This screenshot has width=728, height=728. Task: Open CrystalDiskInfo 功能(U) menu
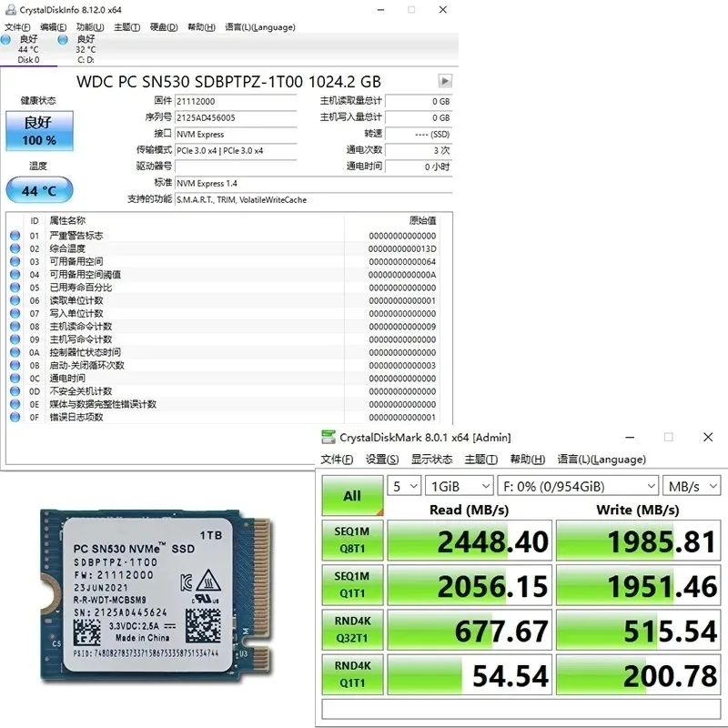tap(90, 27)
